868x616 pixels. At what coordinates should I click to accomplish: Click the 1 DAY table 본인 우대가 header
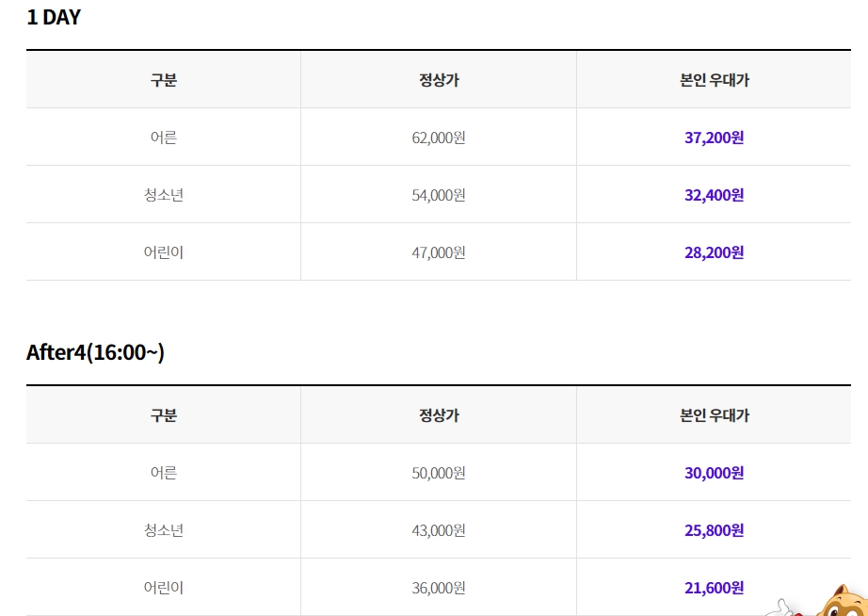pyautogui.click(x=715, y=80)
